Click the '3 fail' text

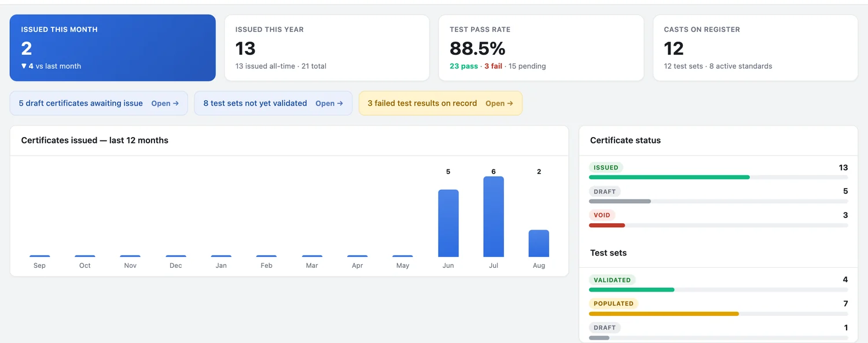[x=493, y=66]
